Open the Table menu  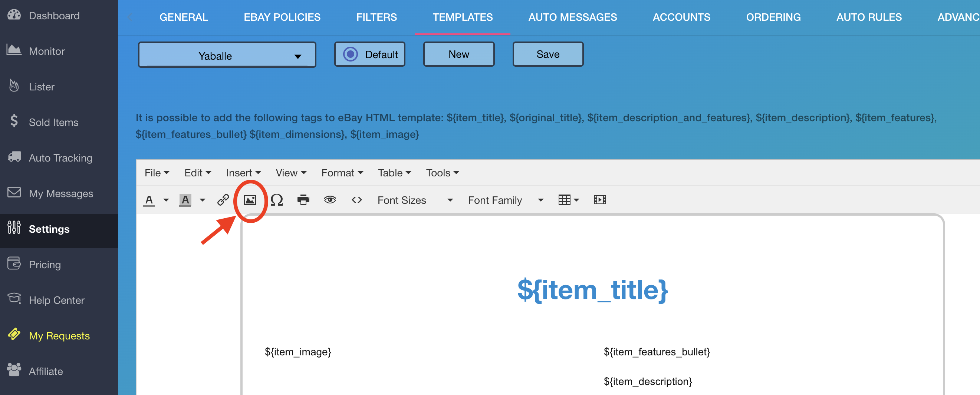pos(394,173)
